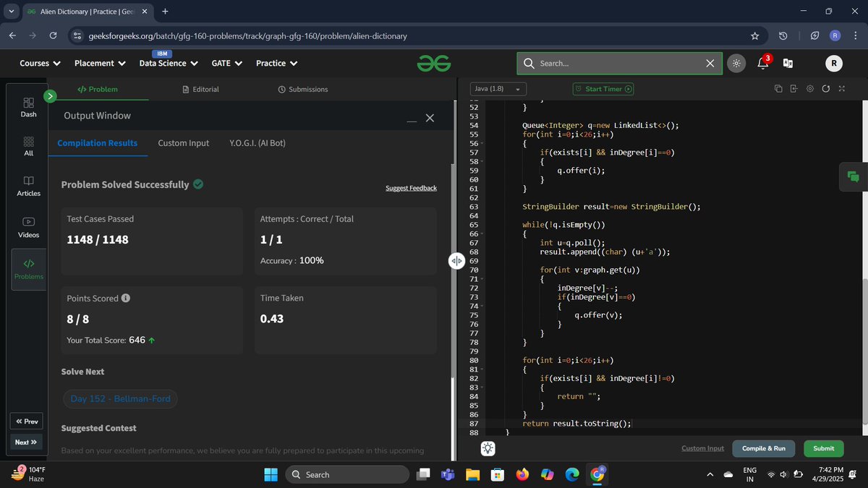Collapse code fold arrow at line 66

click(x=482, y=234)
